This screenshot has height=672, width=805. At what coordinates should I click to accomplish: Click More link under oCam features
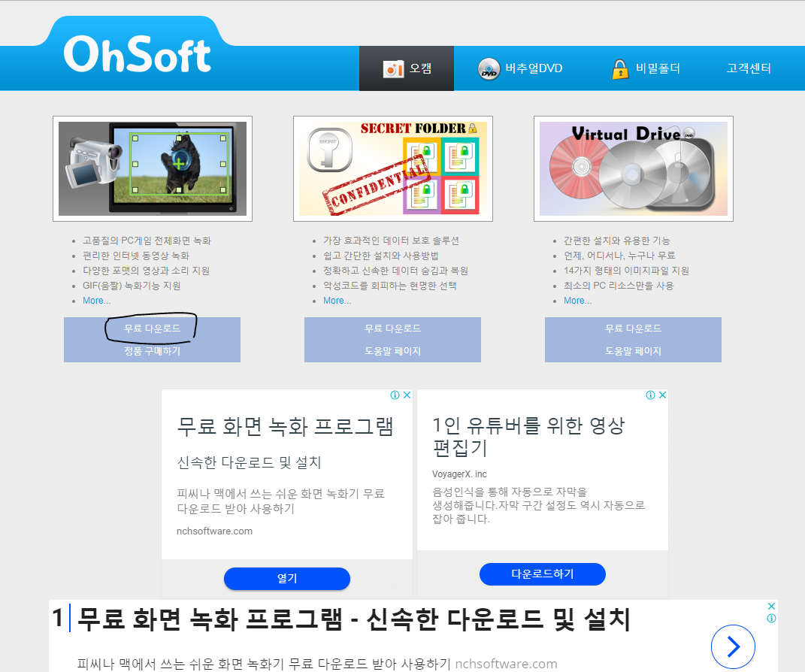pyautogui.click(x=96, y=301)
